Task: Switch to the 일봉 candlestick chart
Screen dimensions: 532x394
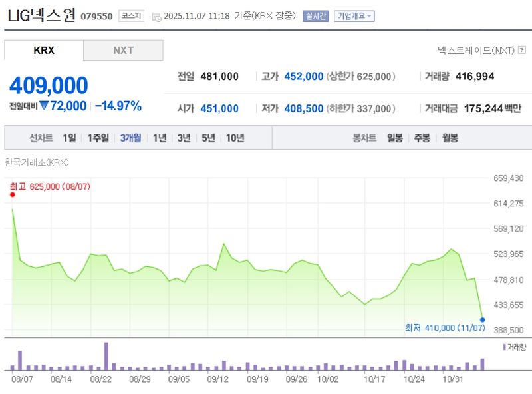Action: pyautogui.click(x=395, y=138)
